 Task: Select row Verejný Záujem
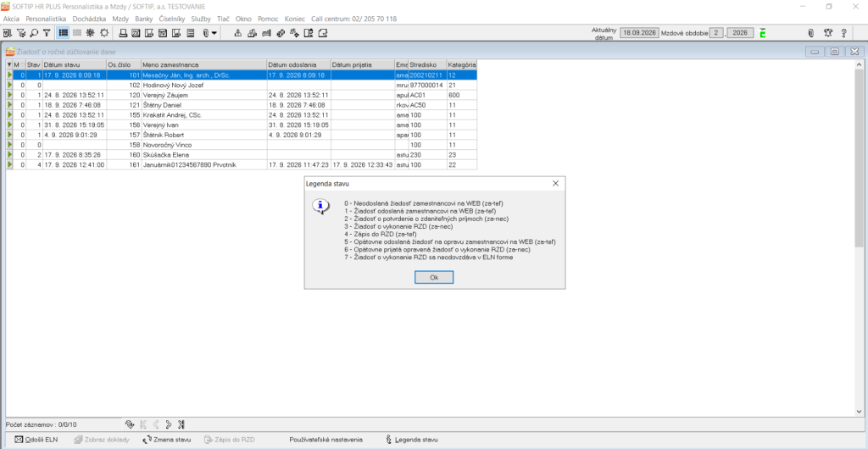(x=241, y=95)
